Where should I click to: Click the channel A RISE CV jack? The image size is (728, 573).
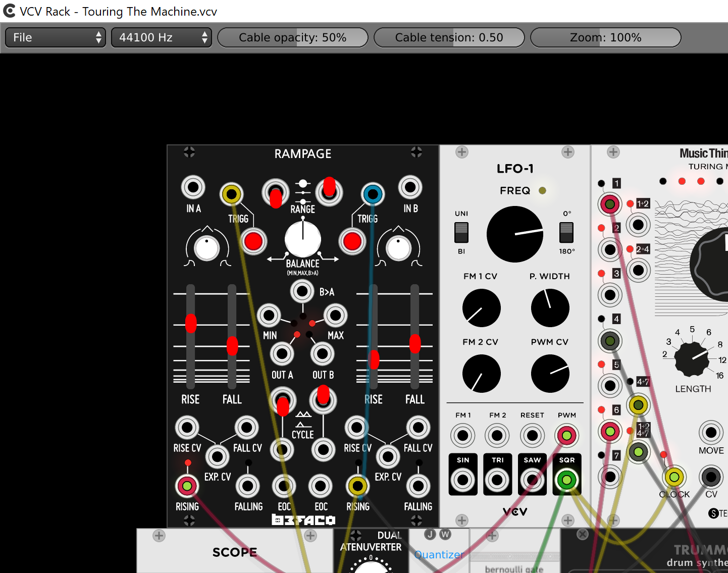tap(187, 428)
